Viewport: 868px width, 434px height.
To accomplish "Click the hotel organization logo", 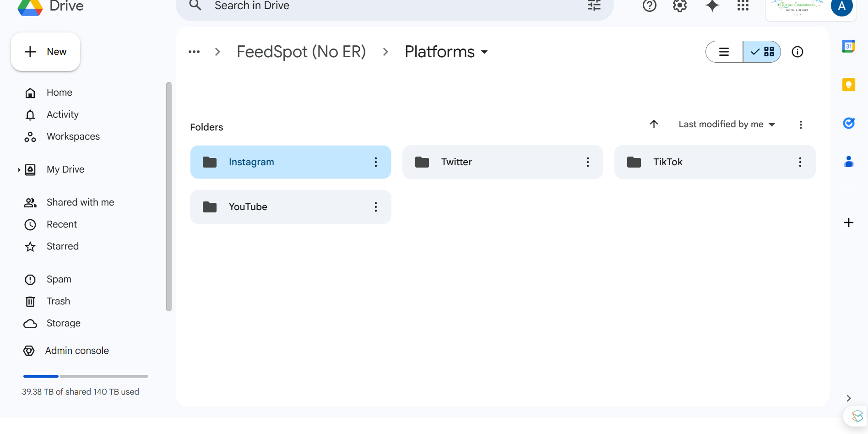I will pyautogui.click(x=797, y=7).
